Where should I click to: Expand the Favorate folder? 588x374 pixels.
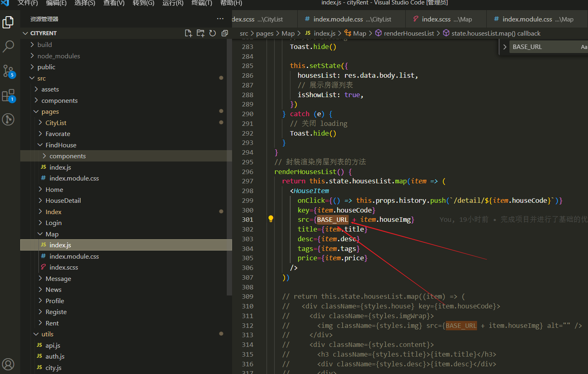tap(126, 134)
